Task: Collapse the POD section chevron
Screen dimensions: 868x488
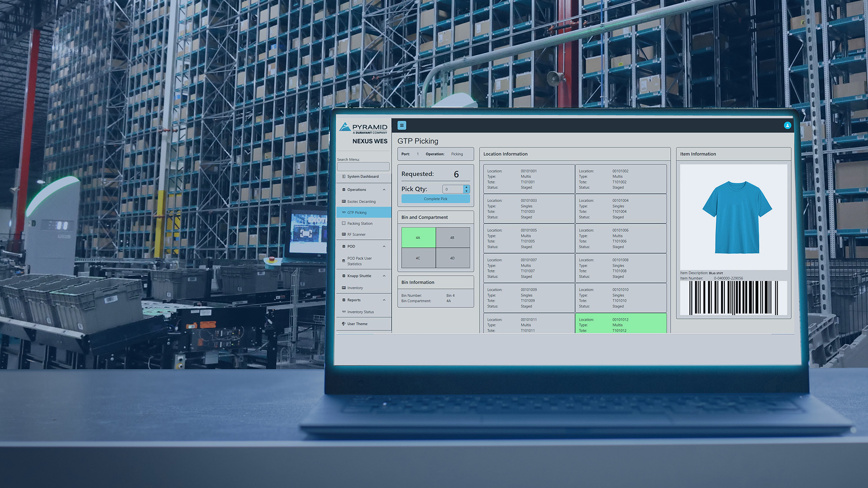Action: pyautogui.click(x=384, y=246)
